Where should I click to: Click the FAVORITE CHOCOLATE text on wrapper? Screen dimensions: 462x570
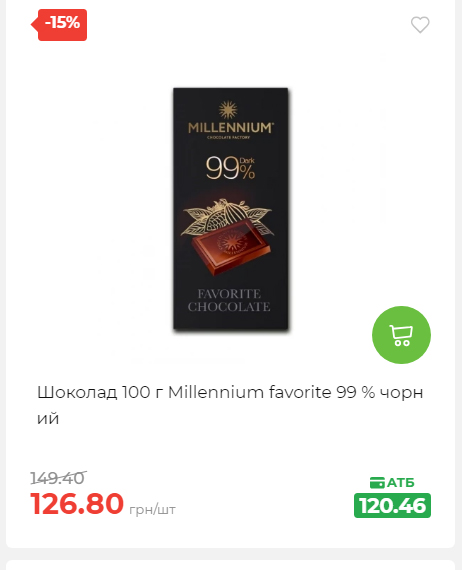coord(229,300)
